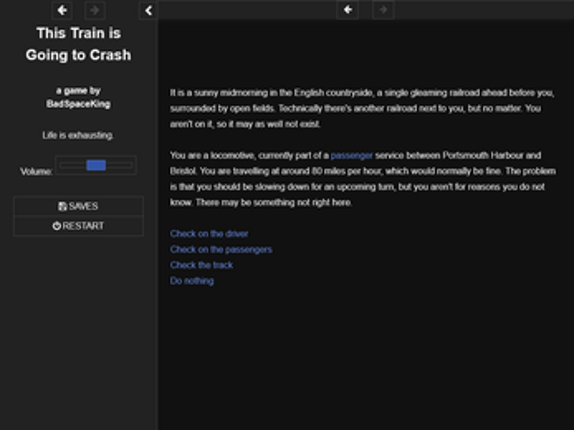This screenshot has width=574, height=430.
Task: Click the paragraph beginning 'You are a locomotive'
Action: tap(363, 179)
